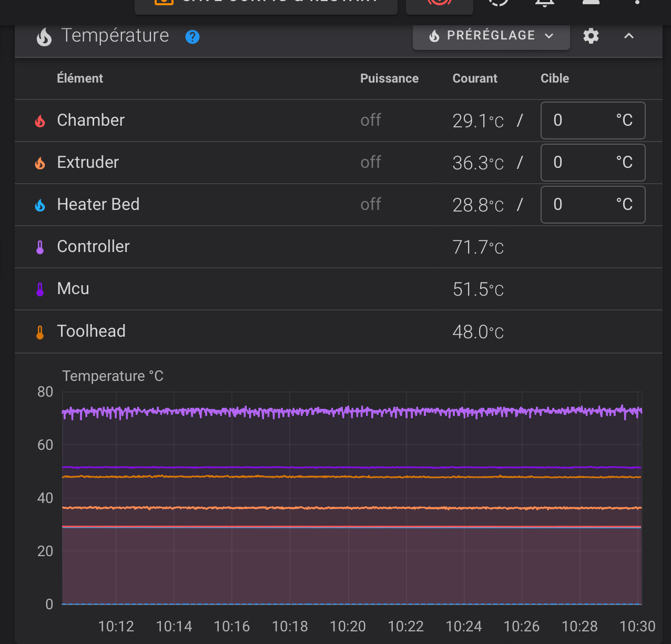The width and height of the screenshot is (671, 644).
Task: Open temperature panel settings gear
Action: [591, 36]
